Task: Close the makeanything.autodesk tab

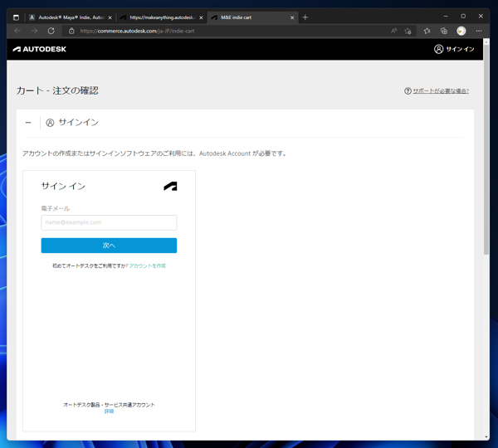Action: 201,17
